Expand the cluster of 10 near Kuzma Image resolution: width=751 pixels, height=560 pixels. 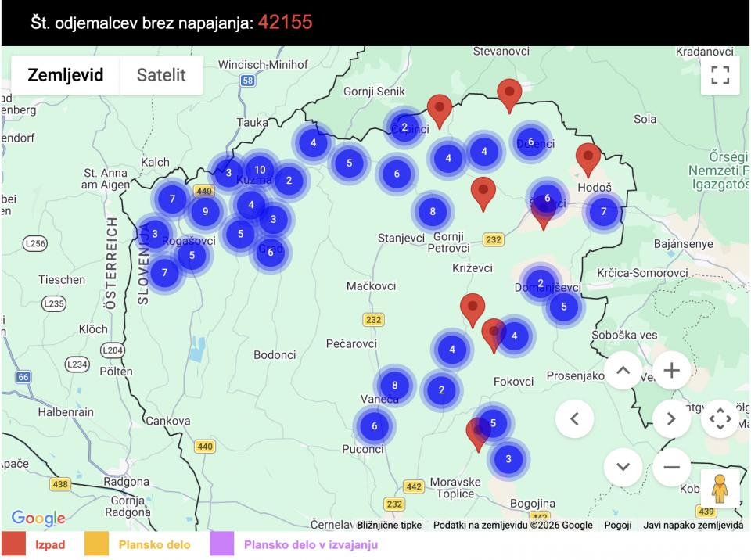(260, 170)
